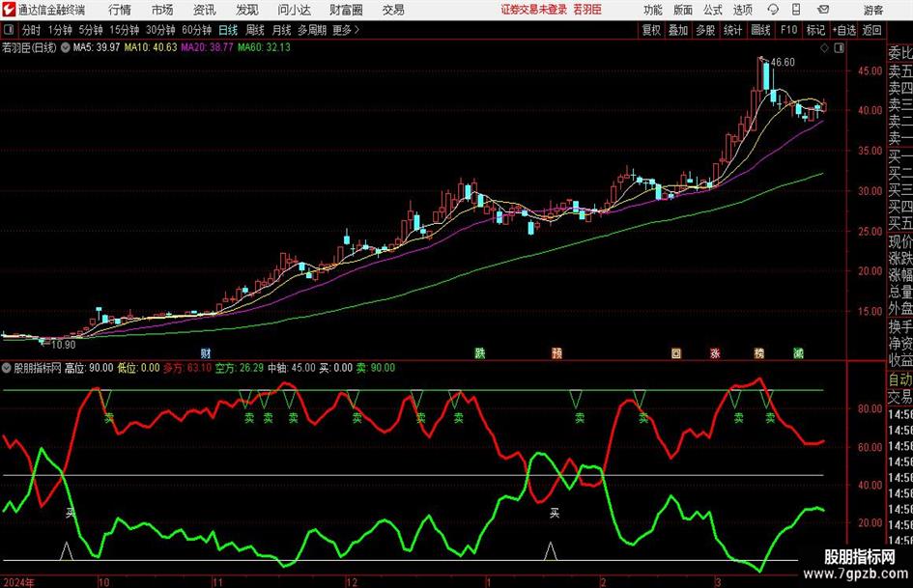Open the 多周期 multi-period view
The width and height of the screenshot is (913, 588).
[x=312, y=30]
